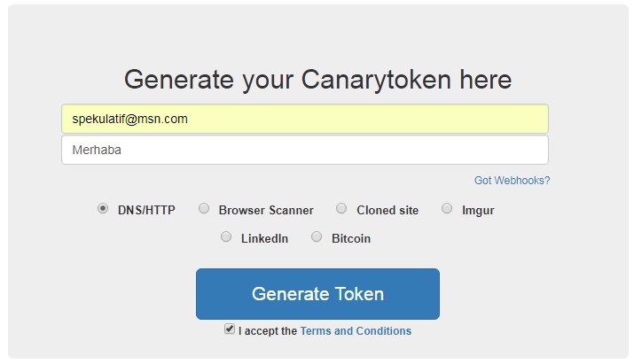Pick the Bitcoin radio button
The image size is (634, 364).
(x=317, y=237)
